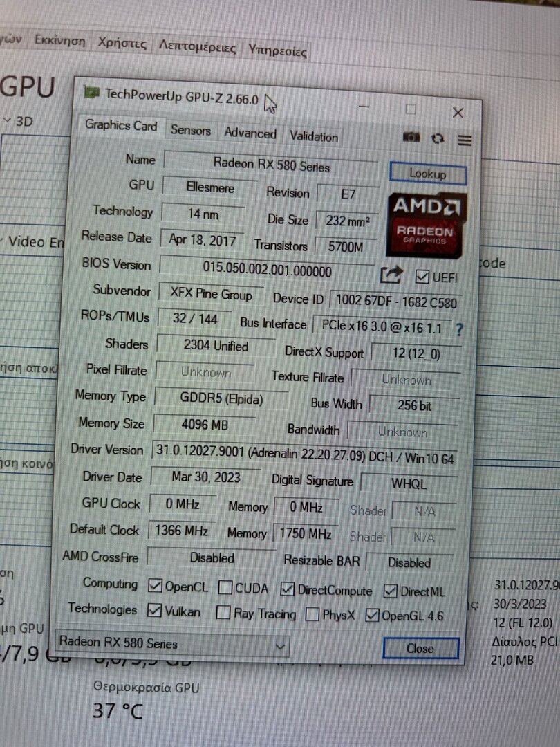Image resolution: width=560 pixels, height=747 pixels.
Task: Toggle the Ray Tracing checkbox
Action: 223,612
